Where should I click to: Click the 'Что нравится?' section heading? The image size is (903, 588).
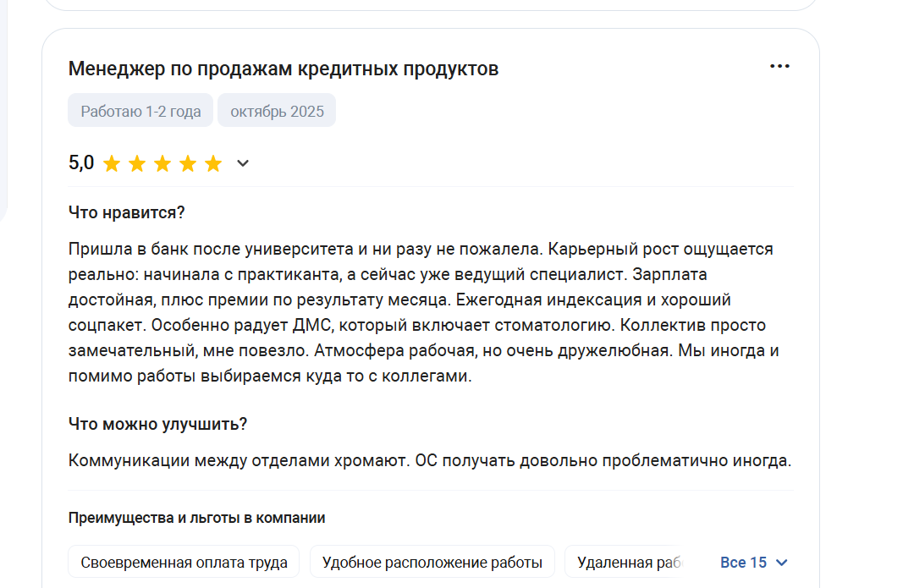127,212
